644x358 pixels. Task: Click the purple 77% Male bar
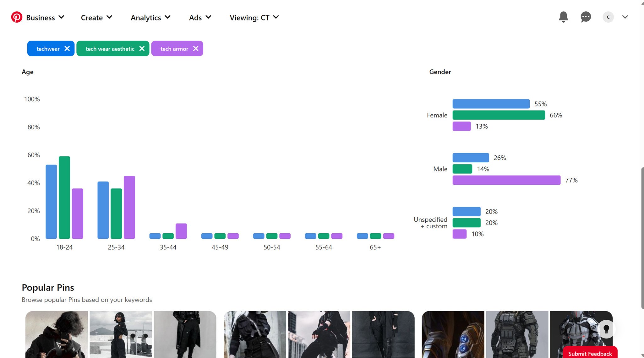(506, 180)
